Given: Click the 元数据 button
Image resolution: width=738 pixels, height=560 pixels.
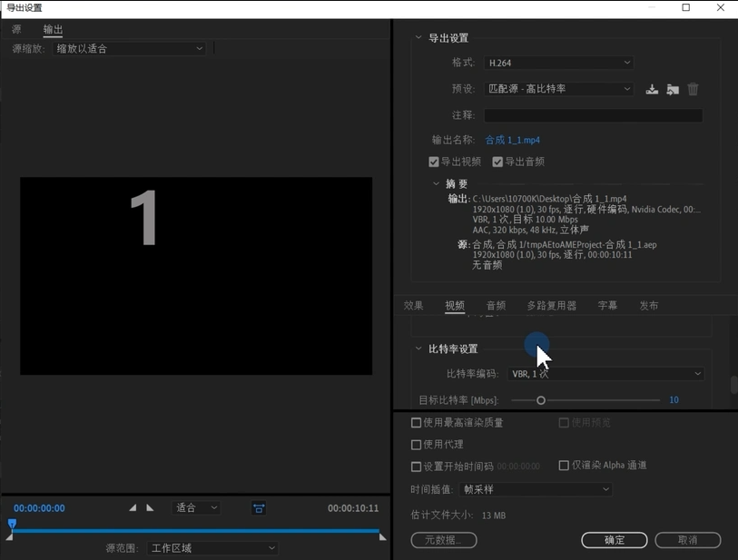Looking at the screenshot, I should pos(444,540).
